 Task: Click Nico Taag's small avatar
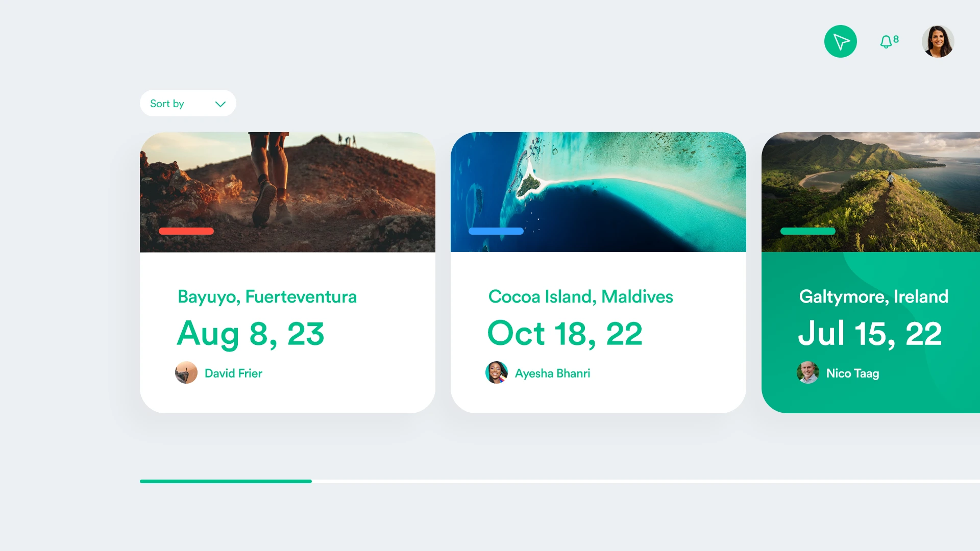(808, 373)
